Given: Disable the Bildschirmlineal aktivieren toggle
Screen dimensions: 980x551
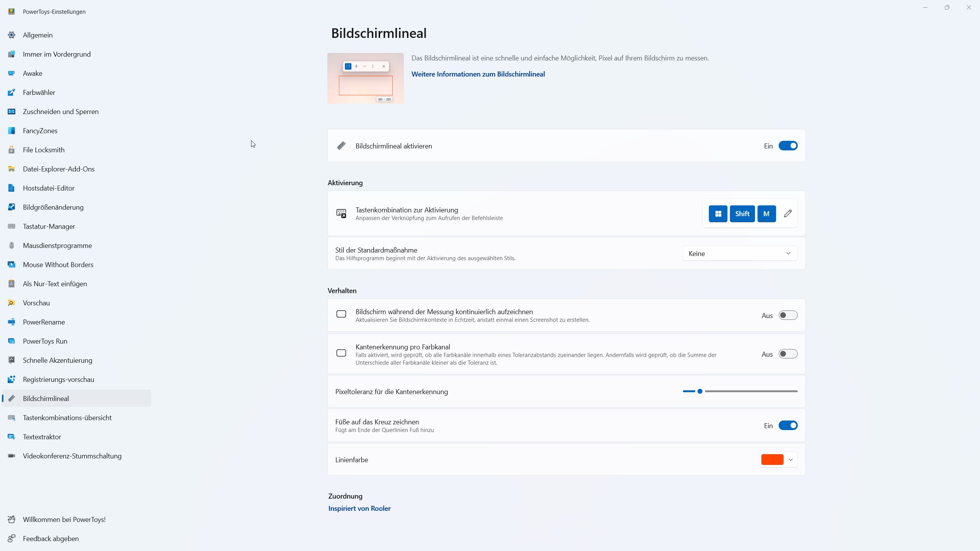Looking at the screenshot, I should 788,146.
